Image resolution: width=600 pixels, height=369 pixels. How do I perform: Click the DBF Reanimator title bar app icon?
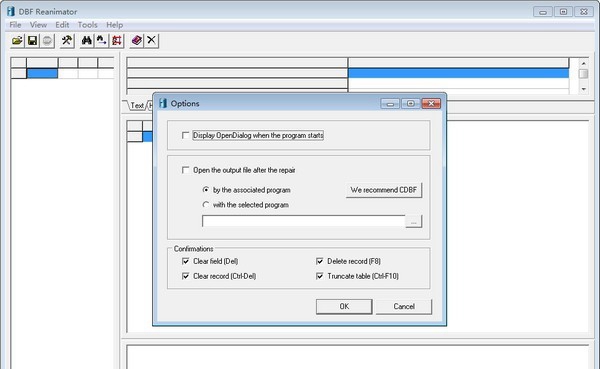pos(11,11)
